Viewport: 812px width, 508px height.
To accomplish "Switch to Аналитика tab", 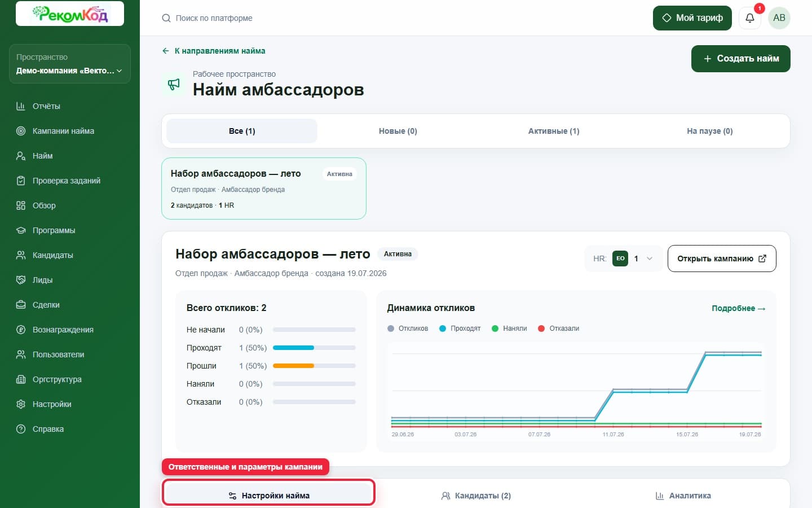I will click(683, 496).
